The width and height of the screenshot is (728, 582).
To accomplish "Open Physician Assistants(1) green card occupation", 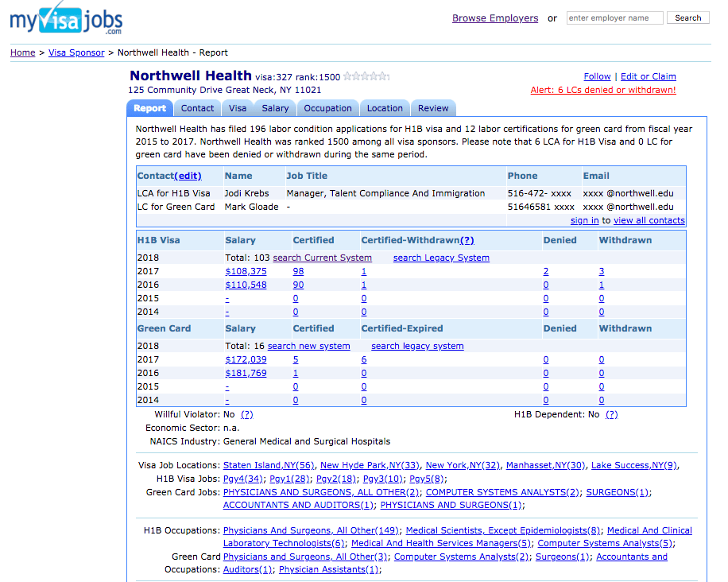I will tap(329, 569).
